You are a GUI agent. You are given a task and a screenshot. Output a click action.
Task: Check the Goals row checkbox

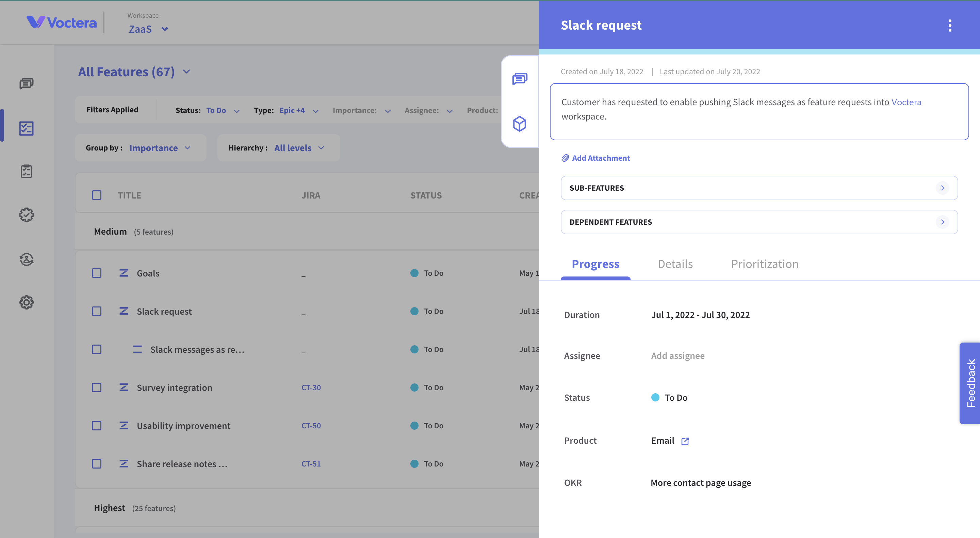tap(97, 273)
